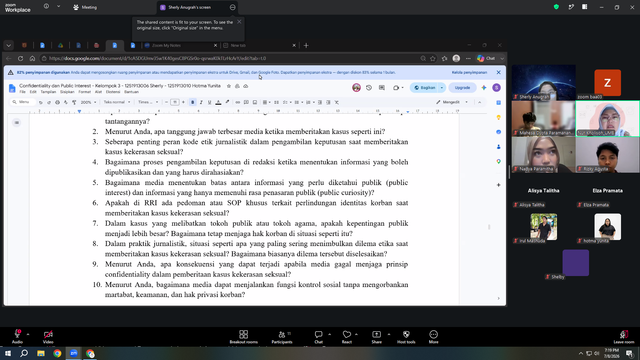Open the Edit menu in Google Docs

[33, 92]
